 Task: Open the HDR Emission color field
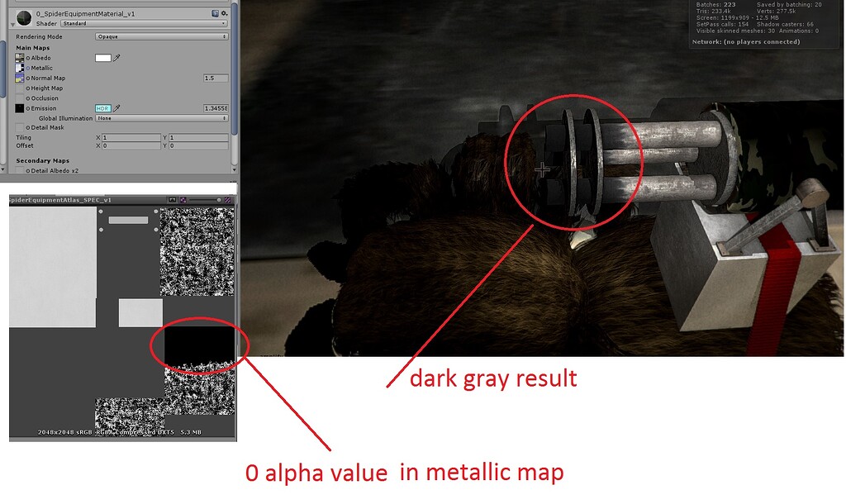click(x=103, y=108)
